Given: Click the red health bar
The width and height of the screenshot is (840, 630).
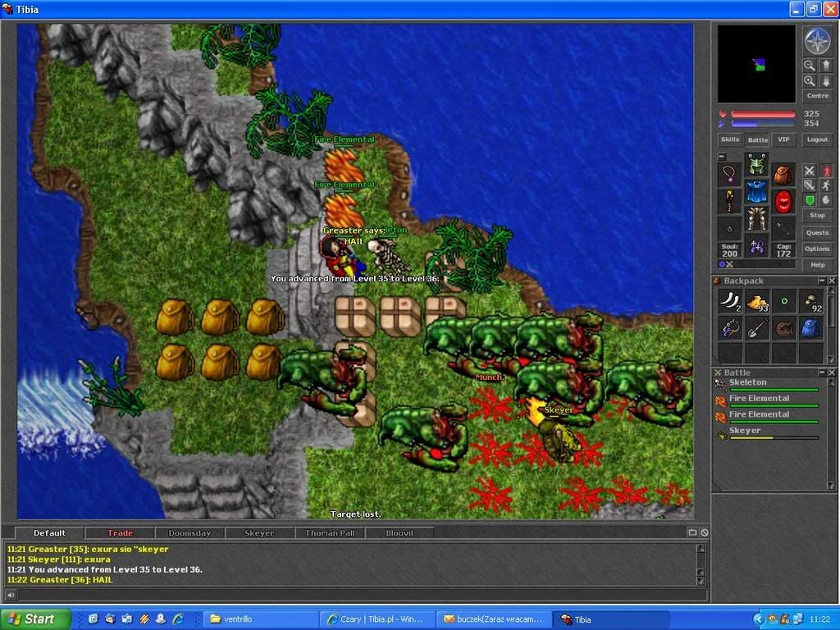Looking at the screenshot, I should pyautogui.click(x=763, y=114).
